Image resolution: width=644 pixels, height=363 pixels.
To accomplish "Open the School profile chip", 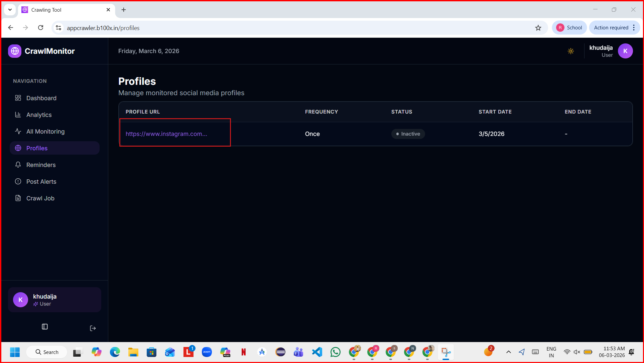I will click(x=569, y=28).
